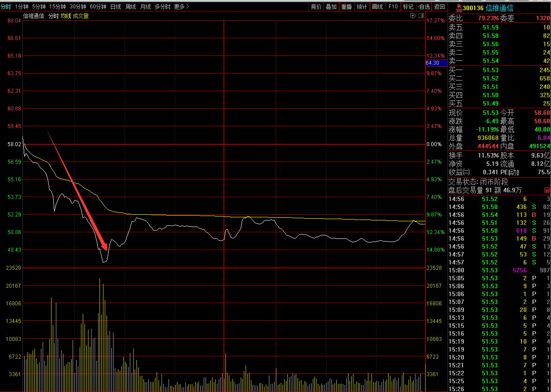Screen dimensions: 551x392
Task: Click the 现价 51.53 value
Action: pos(491,113)
